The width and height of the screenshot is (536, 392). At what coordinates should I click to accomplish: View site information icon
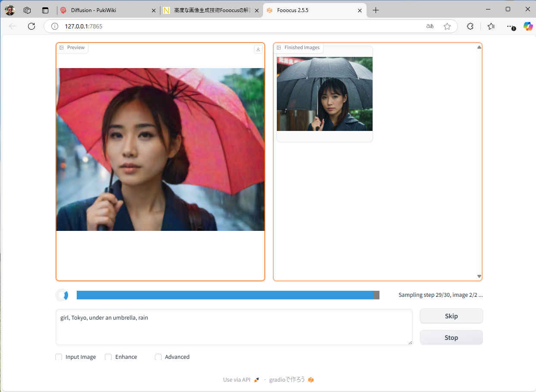point(55,26)
